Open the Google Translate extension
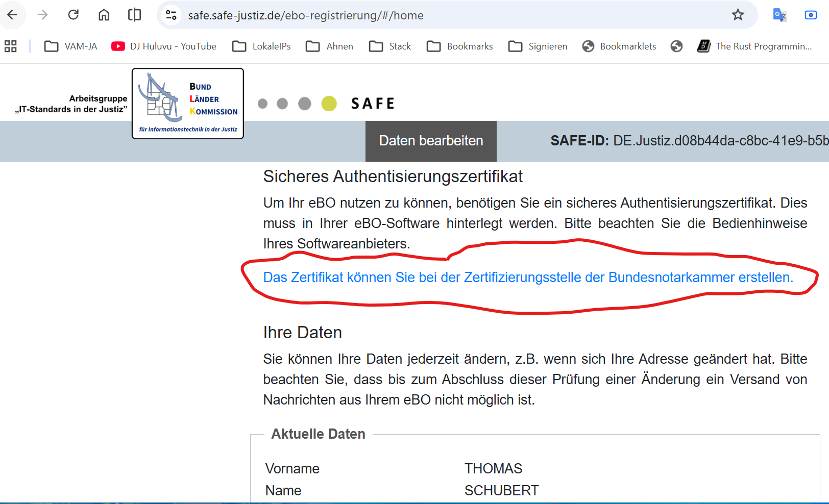This screenshot has width=829, height=504. [779, 15]
